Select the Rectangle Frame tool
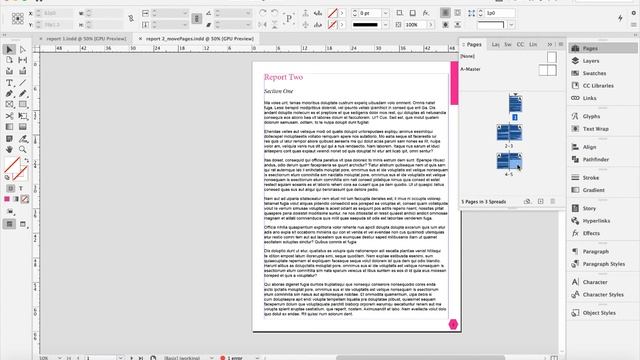The width and height of the screenshot is (640, 360). coord(9,105)
